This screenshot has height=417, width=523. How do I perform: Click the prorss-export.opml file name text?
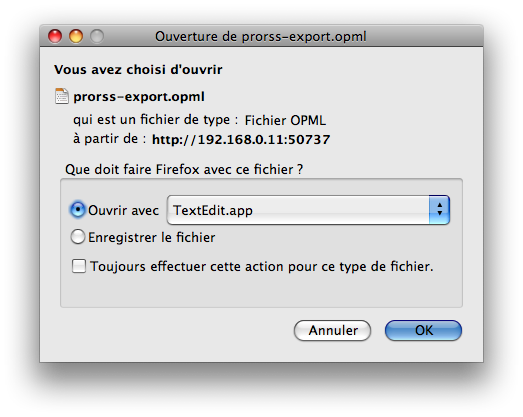click(139, 97)
